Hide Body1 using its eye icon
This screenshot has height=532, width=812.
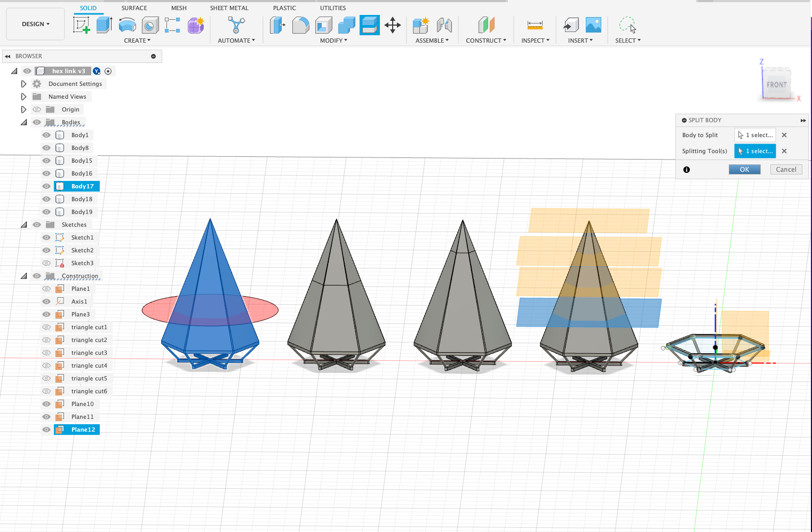coord(46,135)
